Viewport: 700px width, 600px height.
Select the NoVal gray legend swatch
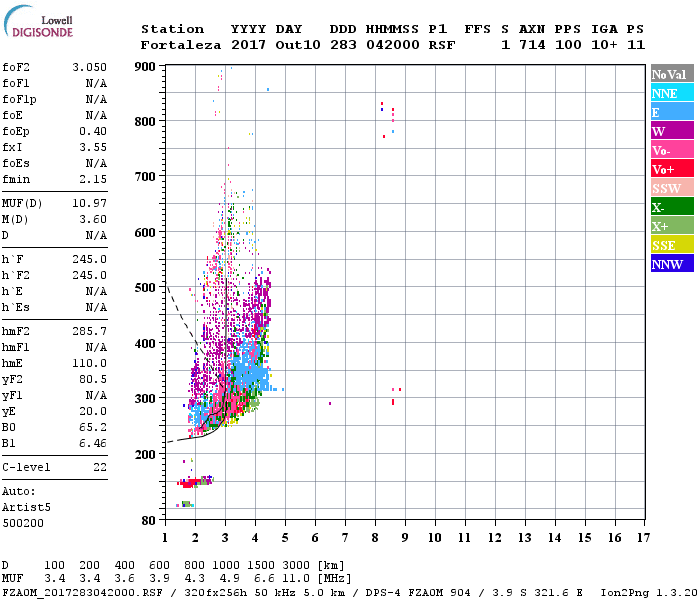(672, 74)
